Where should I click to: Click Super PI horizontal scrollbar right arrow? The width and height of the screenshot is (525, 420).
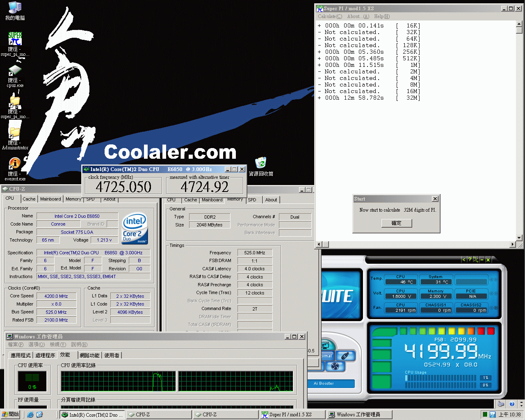pos(512,244)
